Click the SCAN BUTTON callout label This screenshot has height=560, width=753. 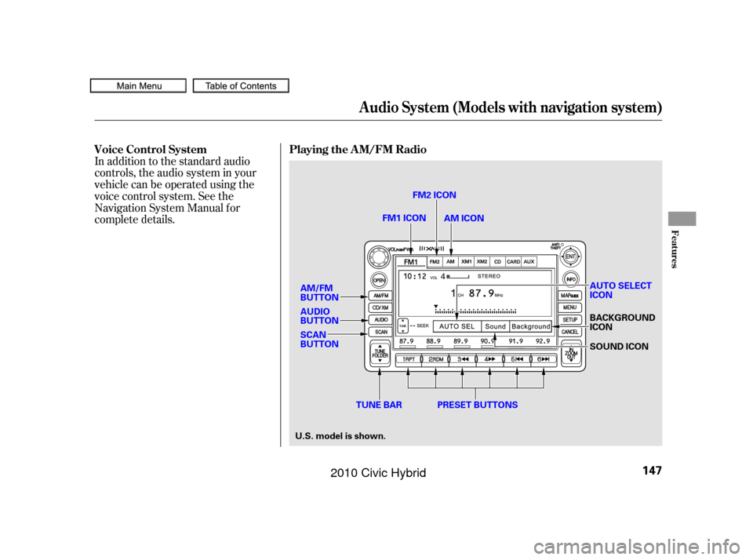[x=319, y=339]
